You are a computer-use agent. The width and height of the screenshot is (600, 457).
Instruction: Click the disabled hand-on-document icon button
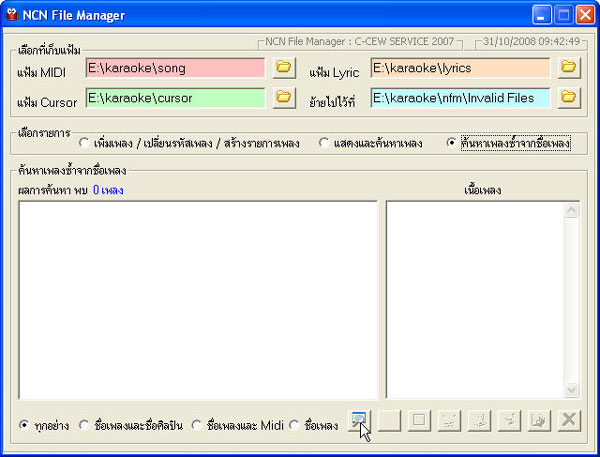pos(539,421)
